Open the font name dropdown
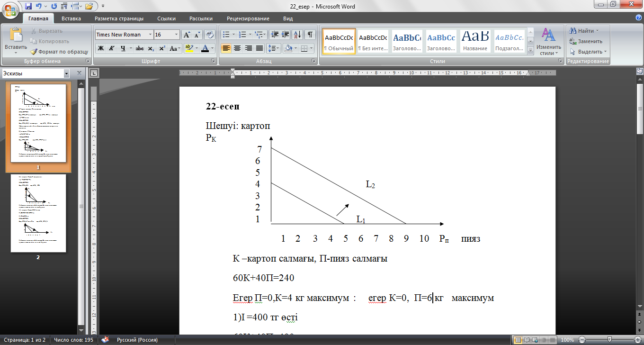This screenshot has width=644, height=345. [x=151, y=35]
